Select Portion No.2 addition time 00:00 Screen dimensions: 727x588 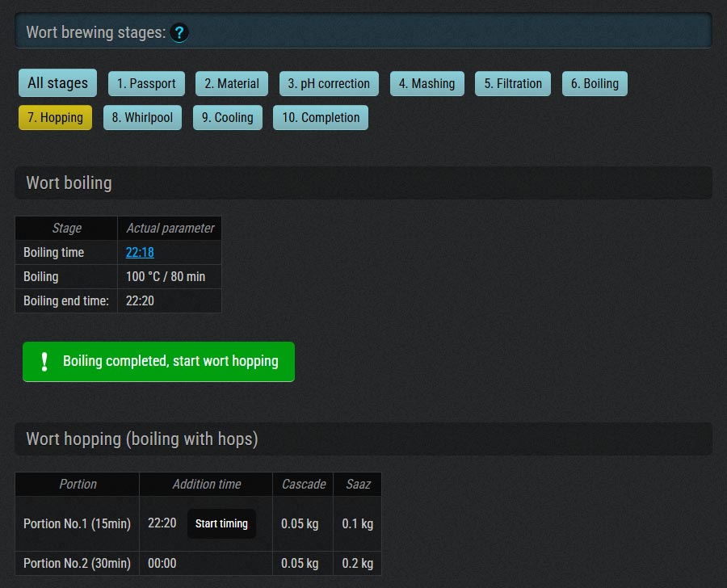pyautogui.click(x=162, y=563)
